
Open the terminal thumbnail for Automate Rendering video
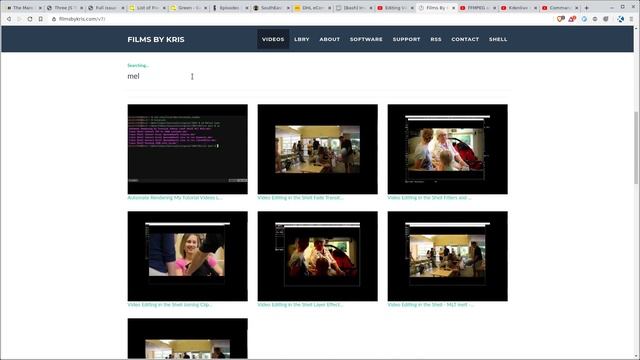coord(187,149)
